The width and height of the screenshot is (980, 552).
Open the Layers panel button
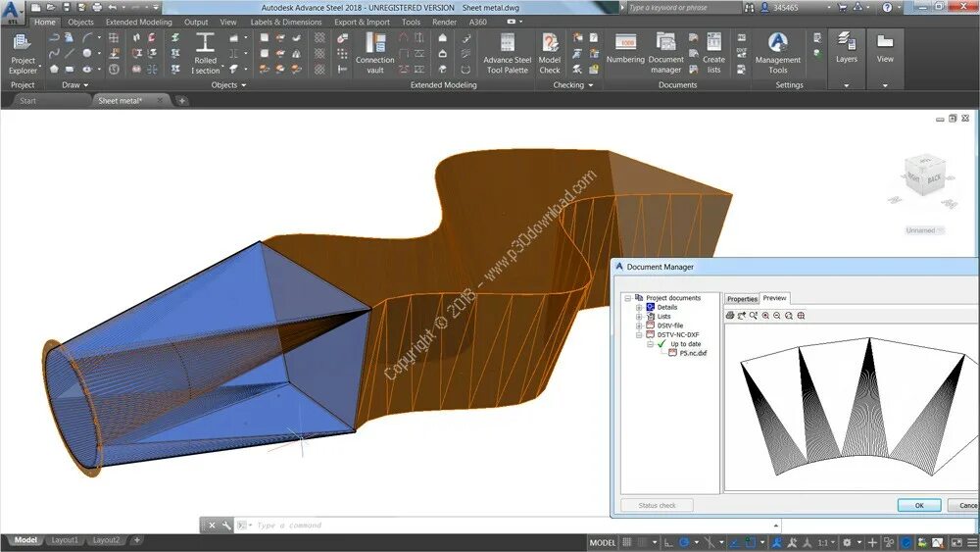pyautogui.click(x=847, y=48)
